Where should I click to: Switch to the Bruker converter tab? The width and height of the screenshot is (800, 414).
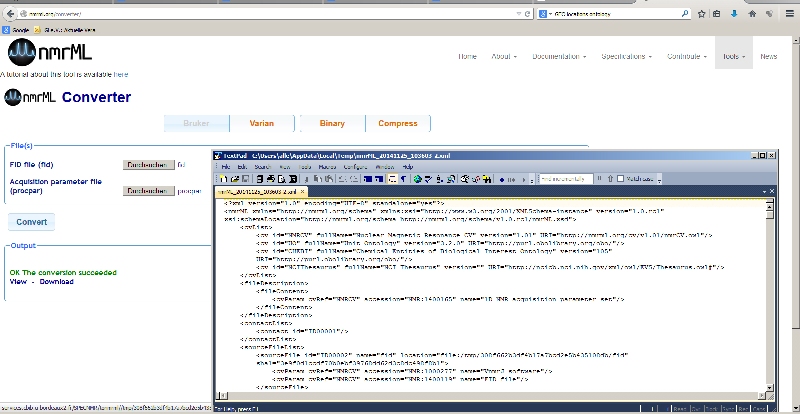(x=196, y=124)
